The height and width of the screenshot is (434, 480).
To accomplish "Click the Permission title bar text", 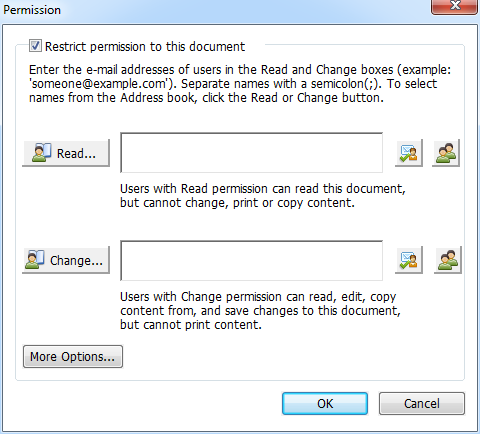I will pos(32,10).
